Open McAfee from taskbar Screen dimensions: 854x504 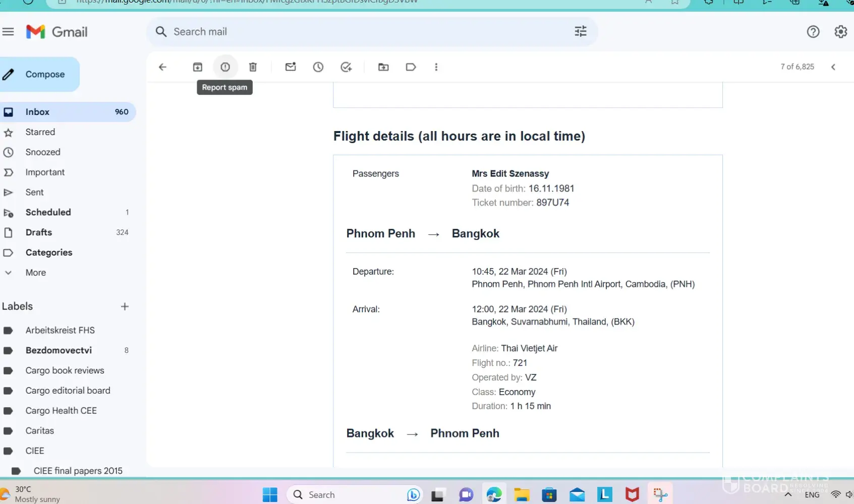tap(632, 495)
